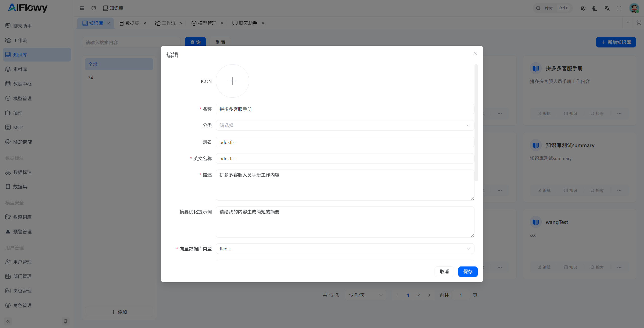Open the 素材库 sidebar item

[x=20, y=69]
